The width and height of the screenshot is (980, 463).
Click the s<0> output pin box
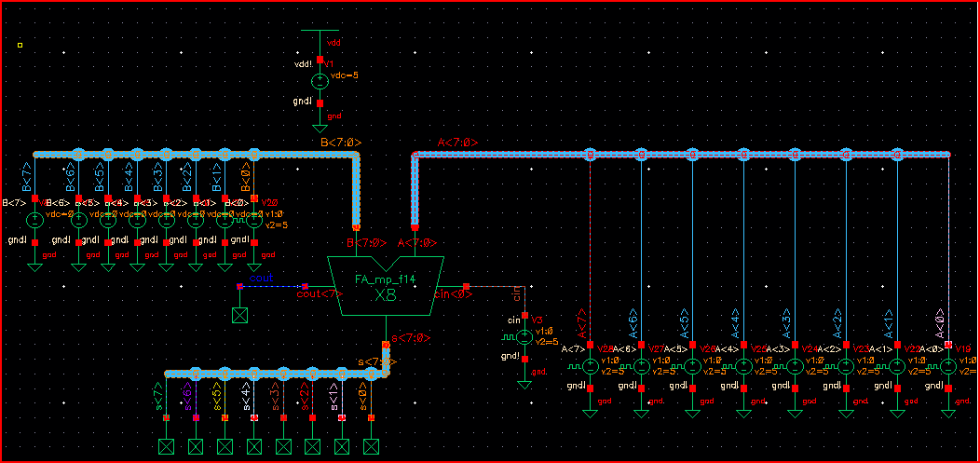(372, 447)
